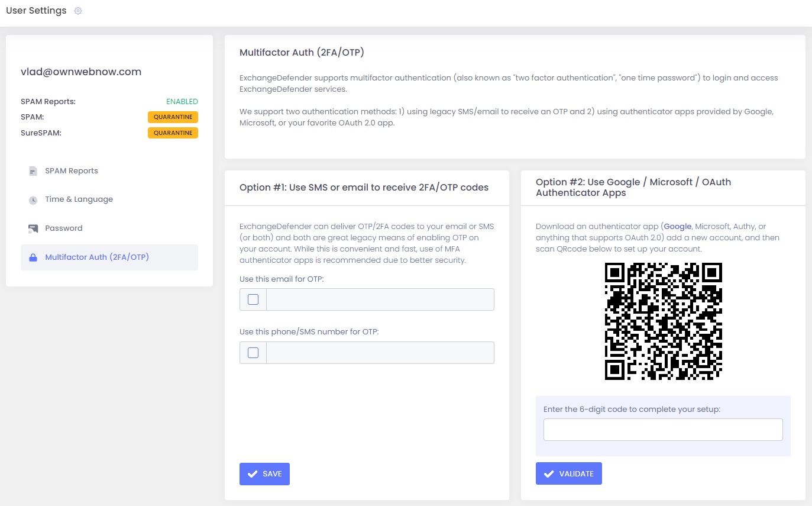
Task: Click the checkmark icon on the VALIDATE button
Action: [549, 473]
